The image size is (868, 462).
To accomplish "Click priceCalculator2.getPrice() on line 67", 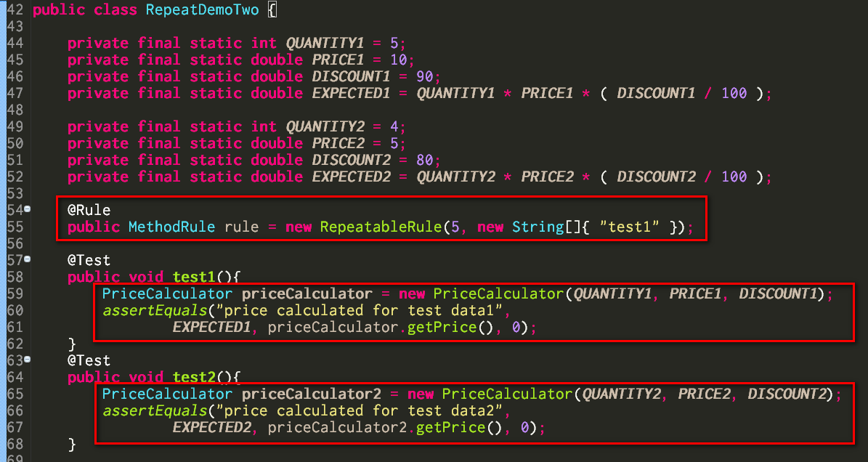I will pyautogui.click(x=385, y=428).
